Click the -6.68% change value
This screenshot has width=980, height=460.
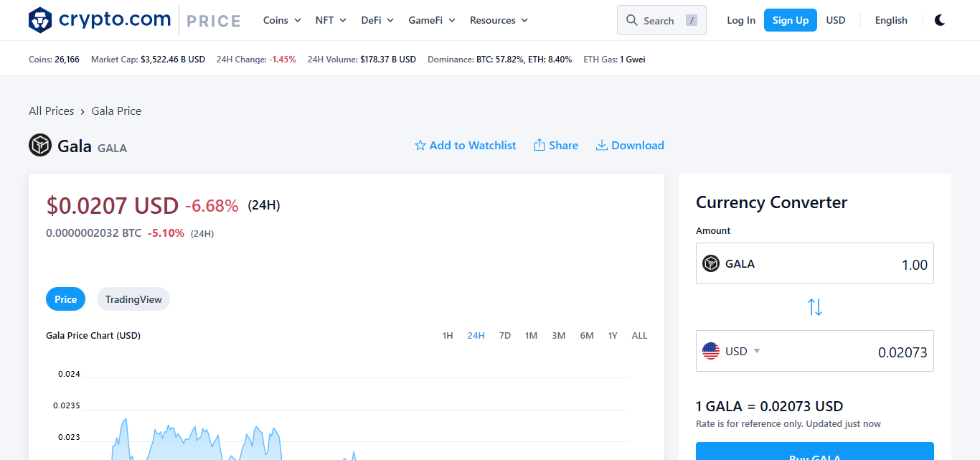tap(212, 207)
